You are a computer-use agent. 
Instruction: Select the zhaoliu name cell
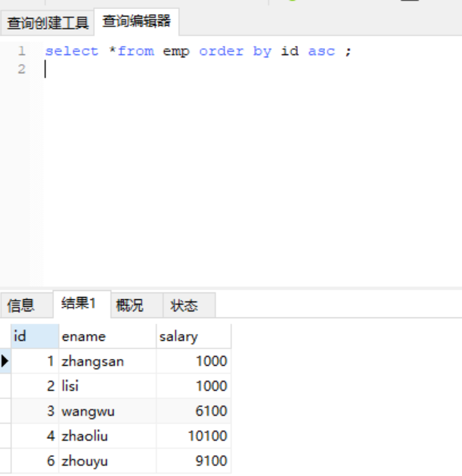pos(107,436)
